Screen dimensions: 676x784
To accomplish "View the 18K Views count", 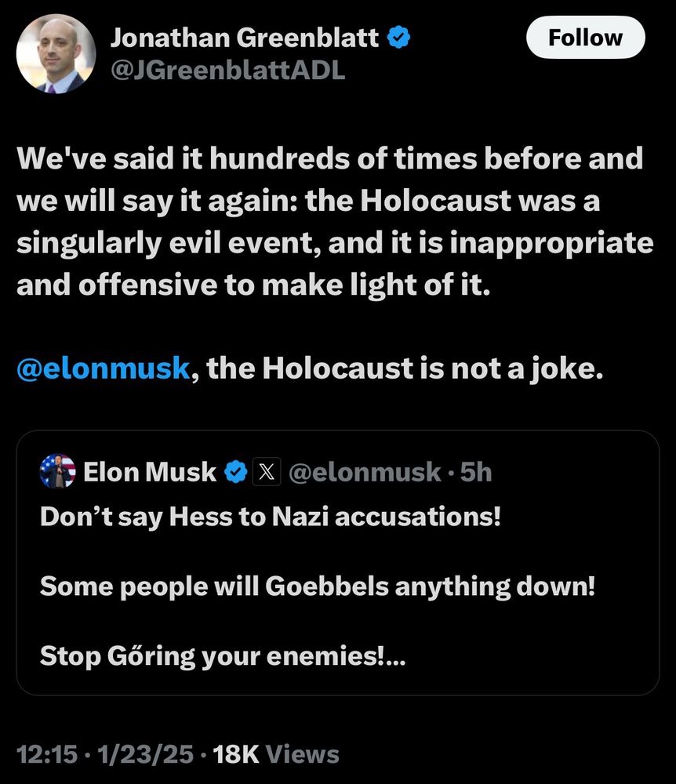I will coord(276,754).
